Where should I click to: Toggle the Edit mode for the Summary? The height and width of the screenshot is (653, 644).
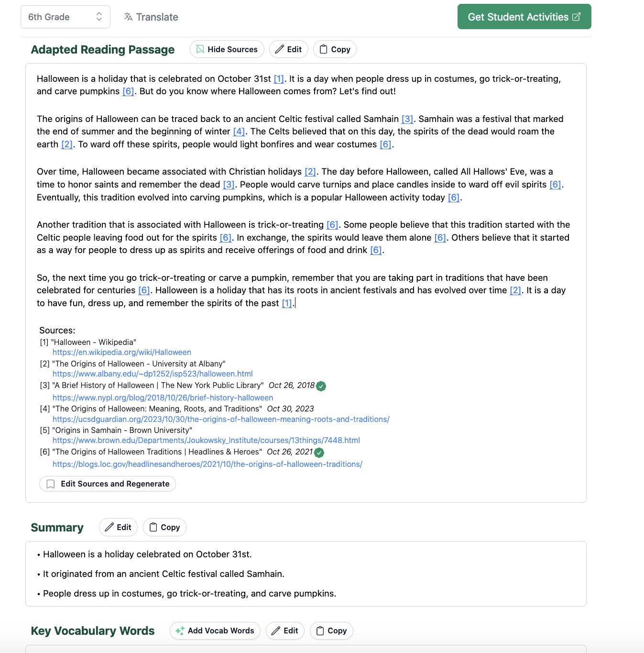(118, 527)
